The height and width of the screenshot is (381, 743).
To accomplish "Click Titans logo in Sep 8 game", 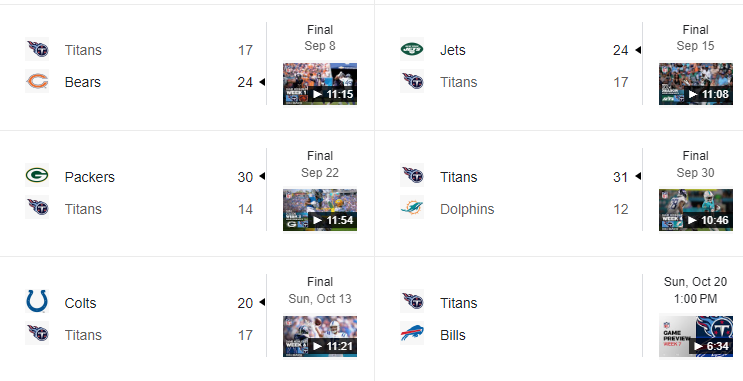I will [x=37, y=49].
